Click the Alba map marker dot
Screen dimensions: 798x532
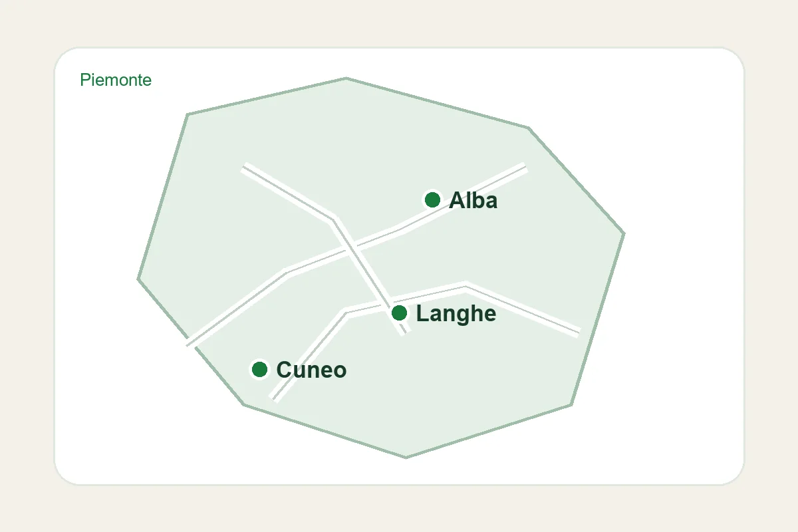pyautogui.click(x=432, y=199)
